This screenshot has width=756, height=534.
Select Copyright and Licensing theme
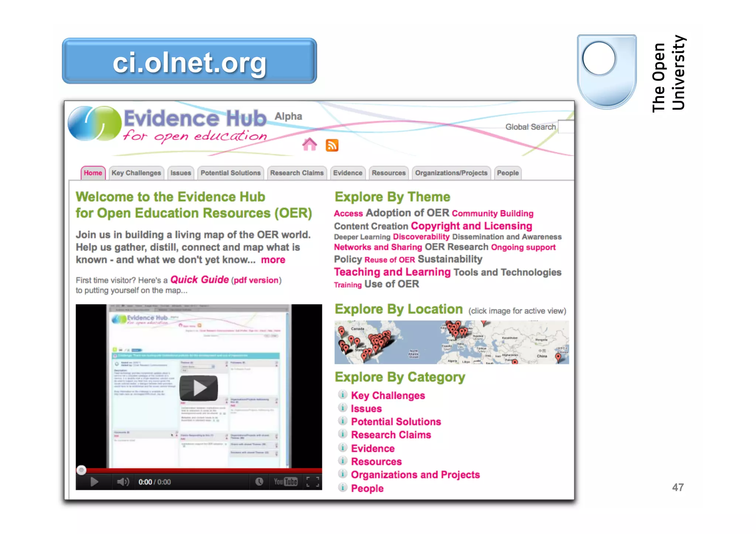coord(471,226)
